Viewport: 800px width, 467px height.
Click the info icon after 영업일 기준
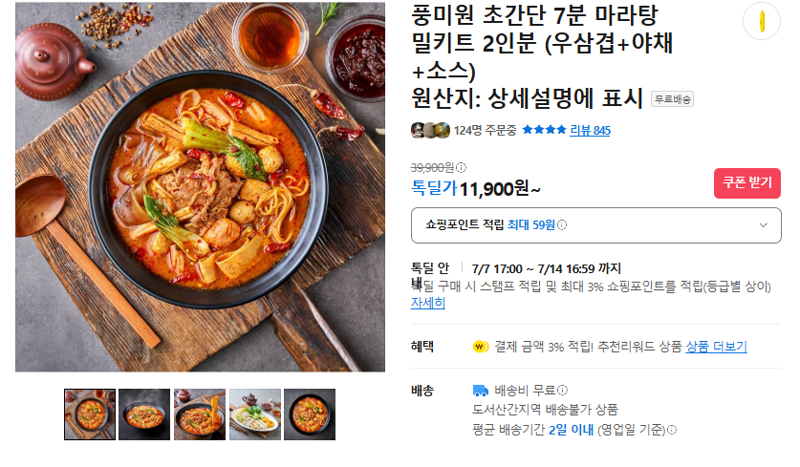pyautogui.click(x=672, y=430)
